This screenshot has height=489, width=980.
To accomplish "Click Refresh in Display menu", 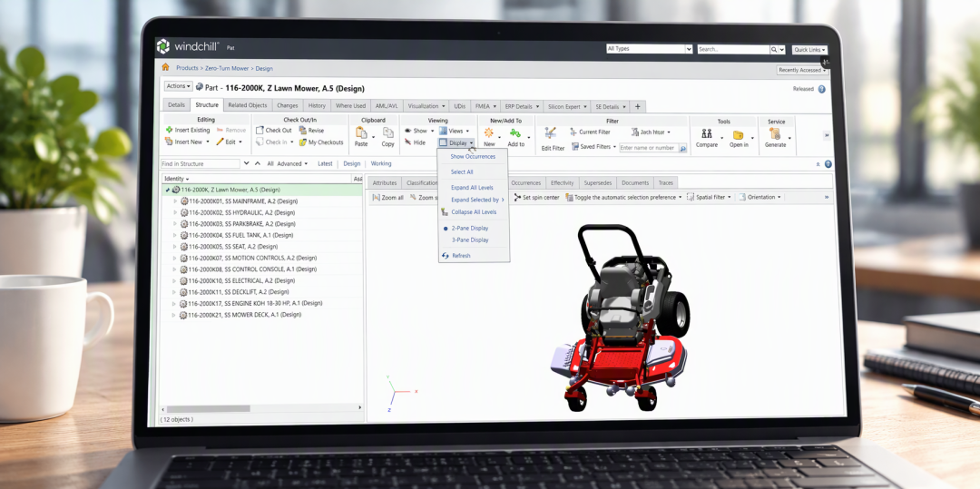I will coord(456,256).
